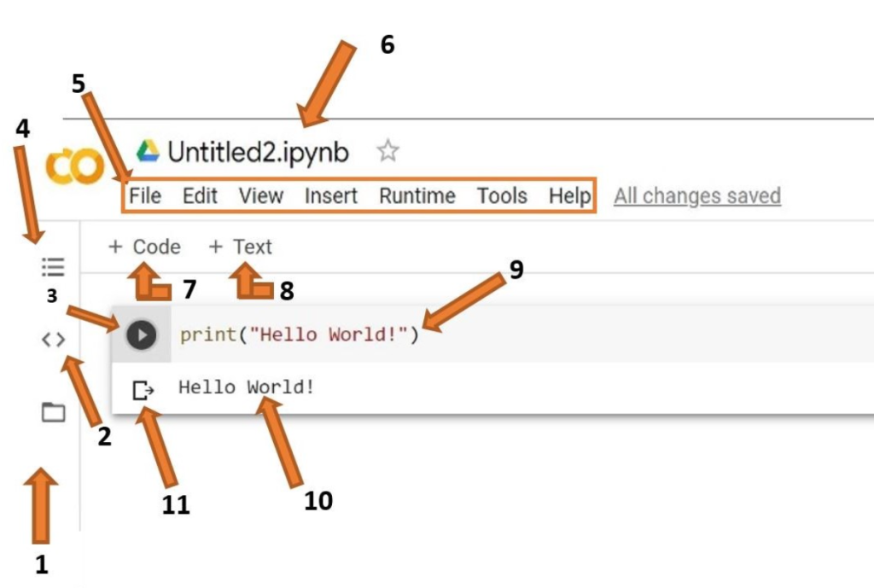The width and height of the screenshot is (874, 588).
Task: Select the Tools menu
Action: coord(502,196)
